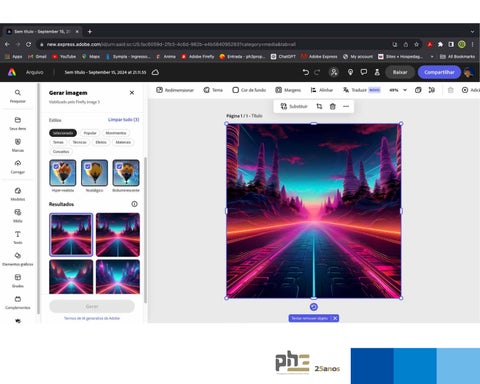Click the invite collaborators icon

point(334,72)
